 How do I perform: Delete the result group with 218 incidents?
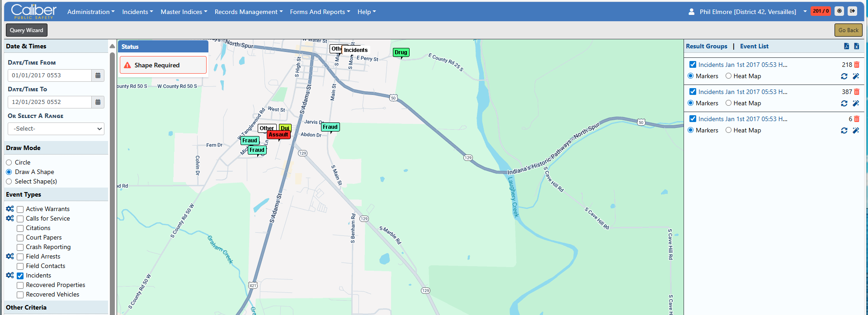point(857,65)
